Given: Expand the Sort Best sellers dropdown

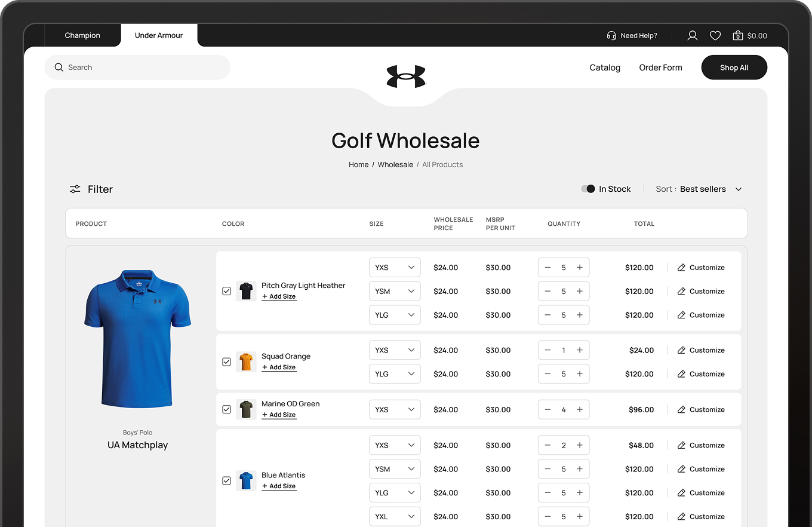Looking at the screenshot, I should click(x=738, y=189).
